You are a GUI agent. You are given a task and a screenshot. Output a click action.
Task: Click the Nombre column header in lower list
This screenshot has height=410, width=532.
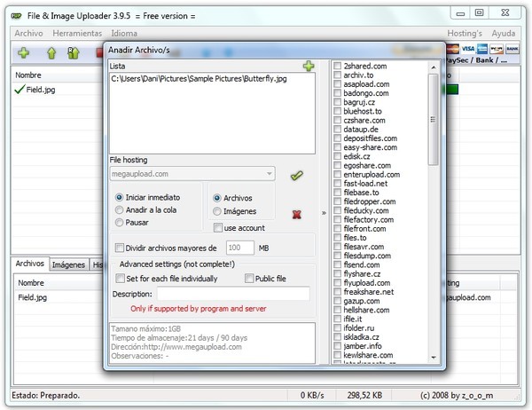coord(31,282)
